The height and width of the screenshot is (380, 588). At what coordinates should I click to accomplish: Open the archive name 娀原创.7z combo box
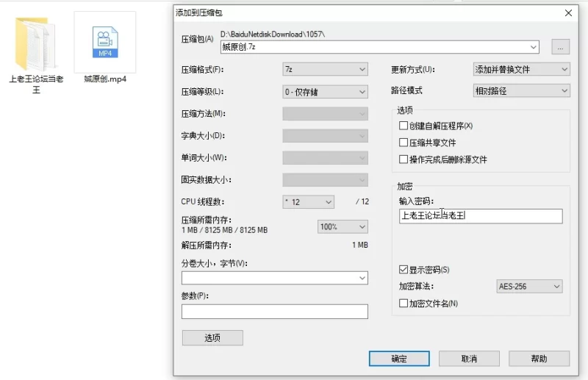(379, 47)
